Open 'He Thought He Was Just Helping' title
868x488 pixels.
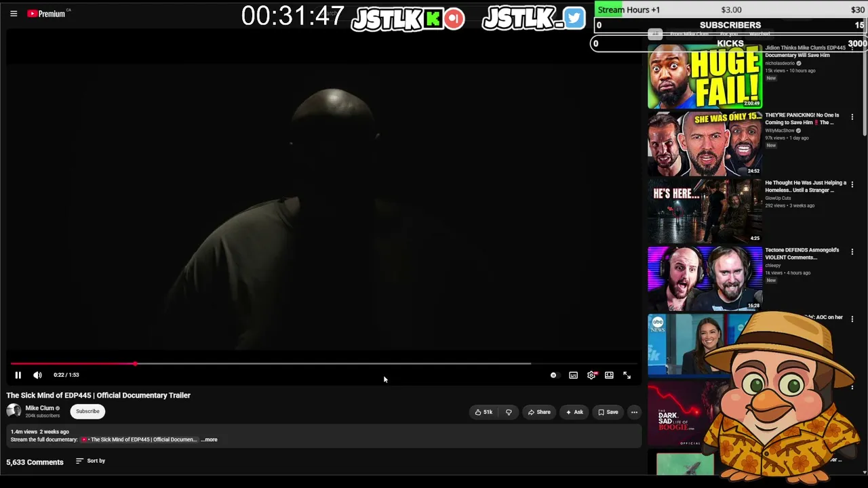pyautogui.click(x=806, y=186)
